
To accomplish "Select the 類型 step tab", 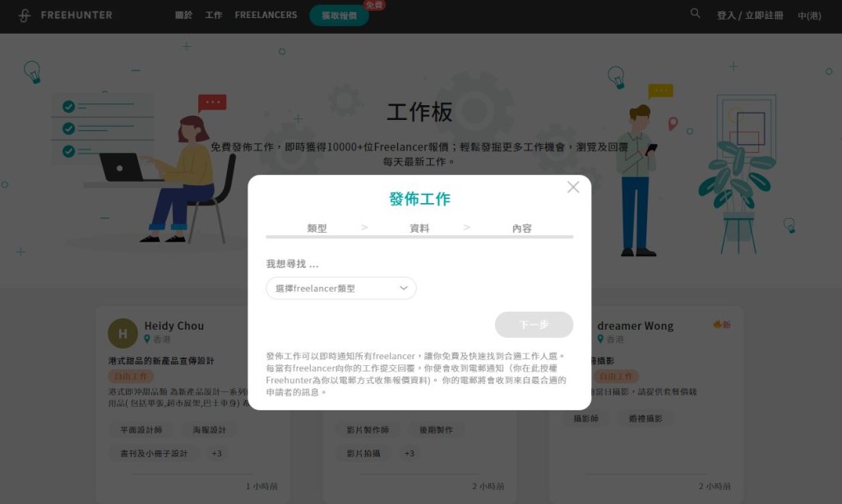I will tap(317, 229).
